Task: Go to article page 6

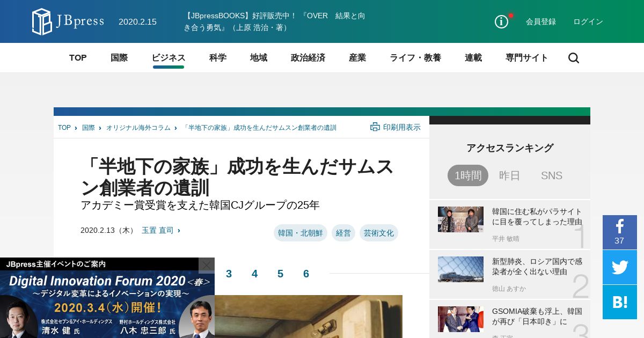Action: tap(306, 274)
